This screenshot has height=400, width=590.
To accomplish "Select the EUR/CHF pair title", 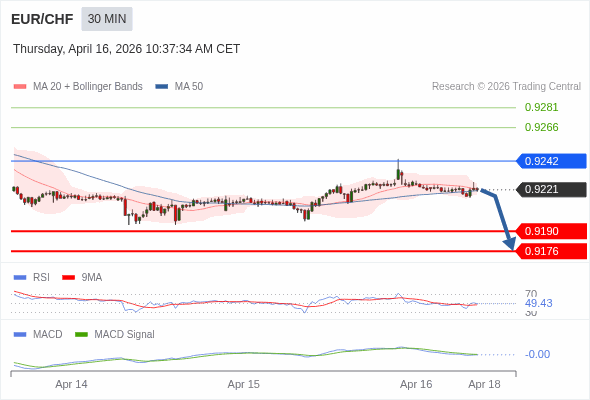I will coord(42,19).
